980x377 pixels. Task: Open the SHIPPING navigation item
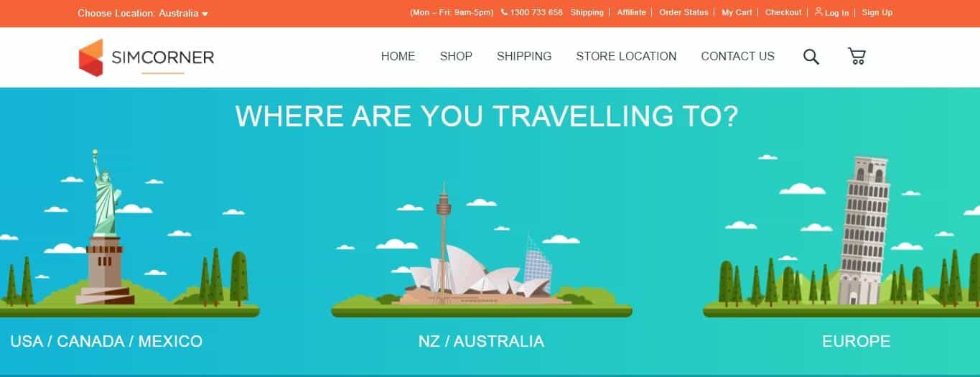point(524,56)
